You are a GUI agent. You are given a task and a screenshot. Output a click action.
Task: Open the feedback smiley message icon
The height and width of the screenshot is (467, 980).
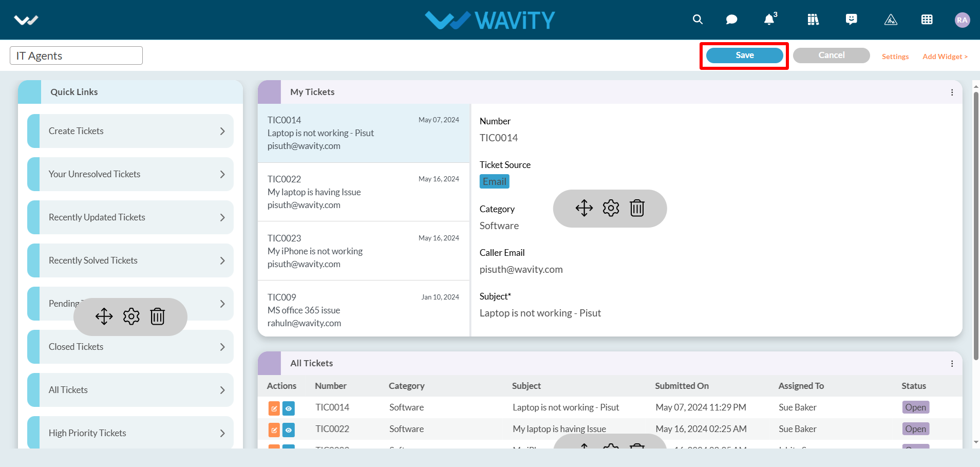click(x=852, y=20)
